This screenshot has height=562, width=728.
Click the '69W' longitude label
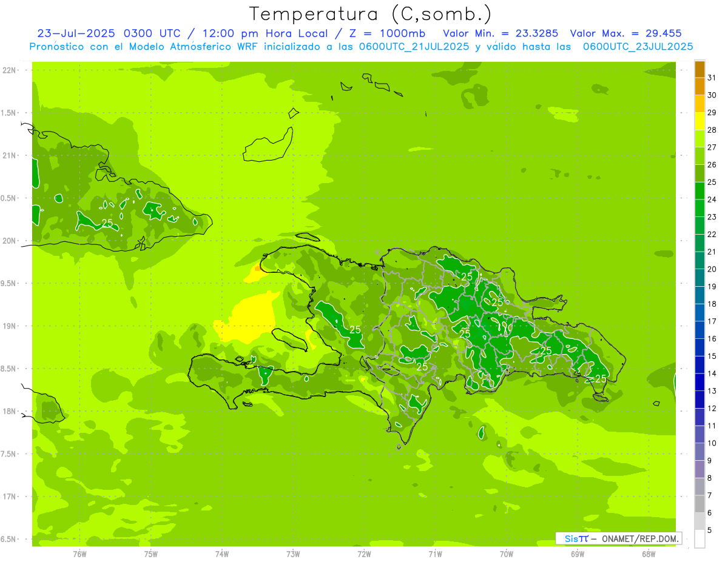click(578, 554)
